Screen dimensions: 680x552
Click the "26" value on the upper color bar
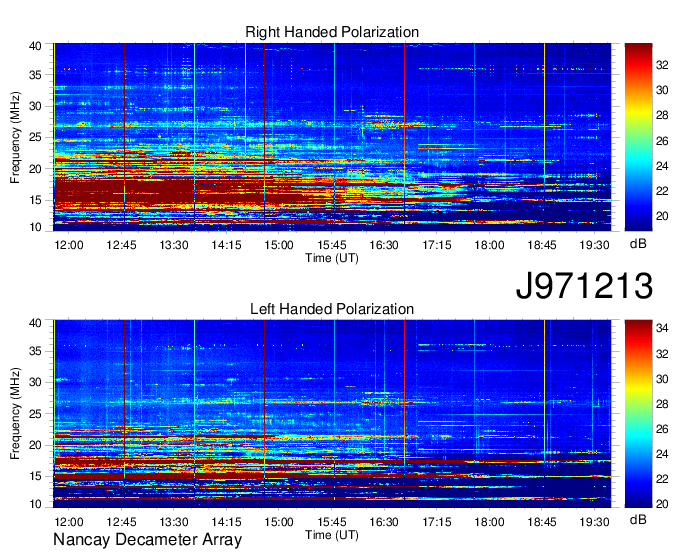coord(662,141)
